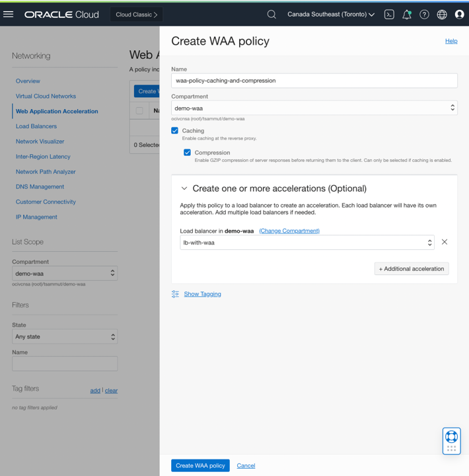Click the Show Tagging link
469x476 pixels.
coord(202,294)
